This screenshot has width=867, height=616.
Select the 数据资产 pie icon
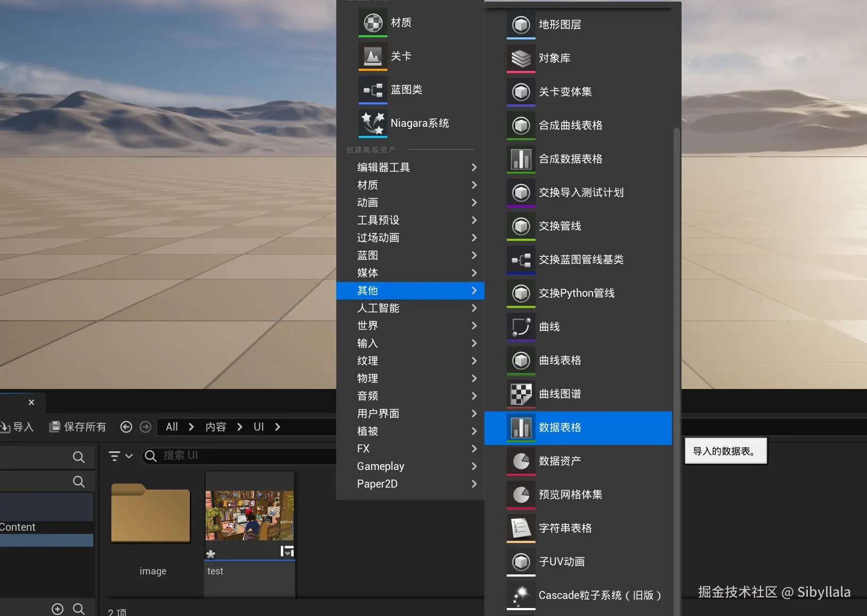[x=521, y=461]
